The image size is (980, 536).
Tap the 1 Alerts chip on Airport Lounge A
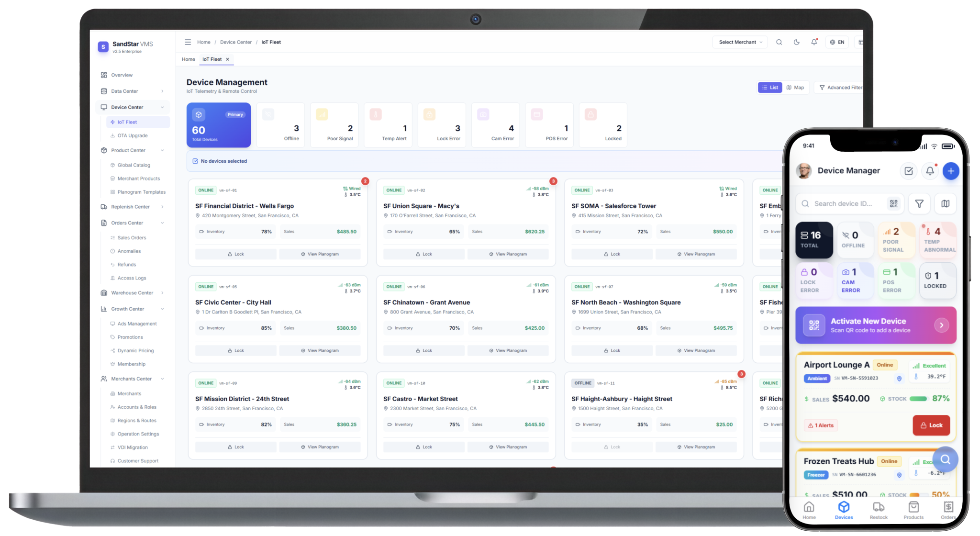pyautogui.click(x=821, y=425)
